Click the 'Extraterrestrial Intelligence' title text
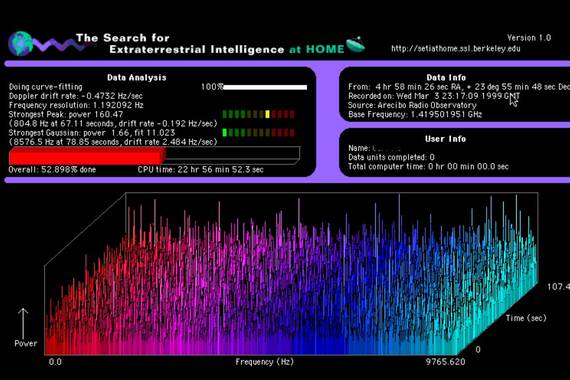 click(197, 49)
